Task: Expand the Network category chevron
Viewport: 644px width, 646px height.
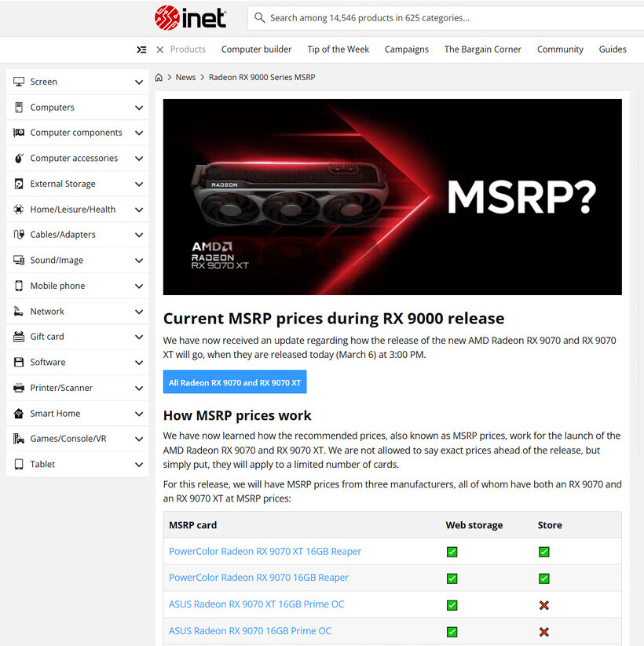Action: (x=139, y=312)
